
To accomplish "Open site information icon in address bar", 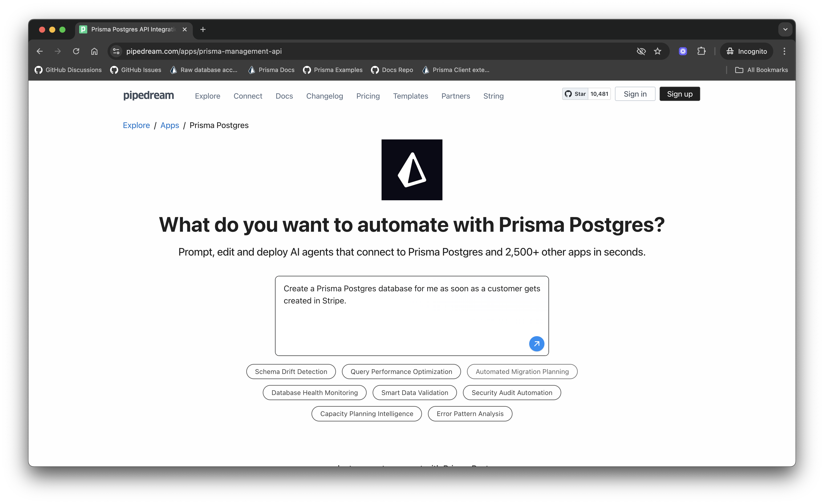I will click(x=116, y=51).
